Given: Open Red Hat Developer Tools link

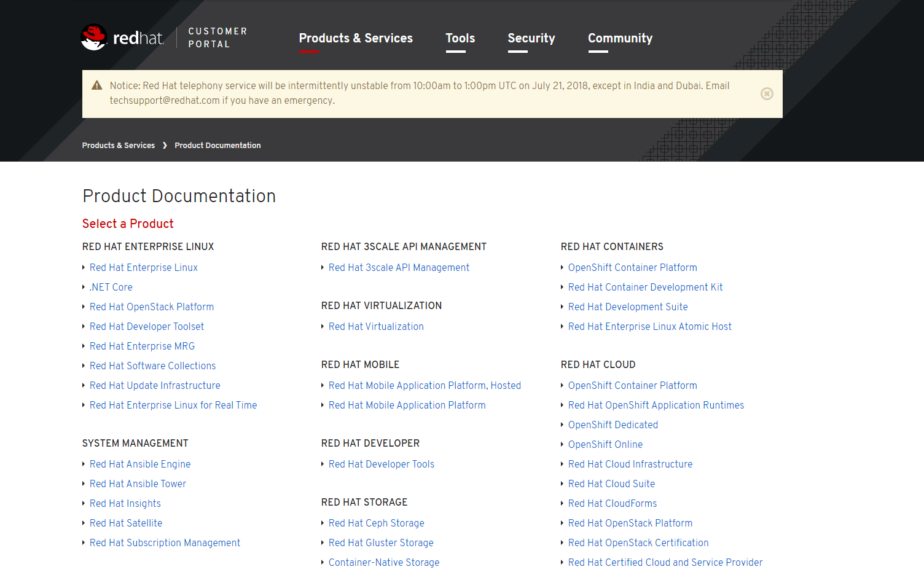Looking at the screenshot, I should point(382,464).
